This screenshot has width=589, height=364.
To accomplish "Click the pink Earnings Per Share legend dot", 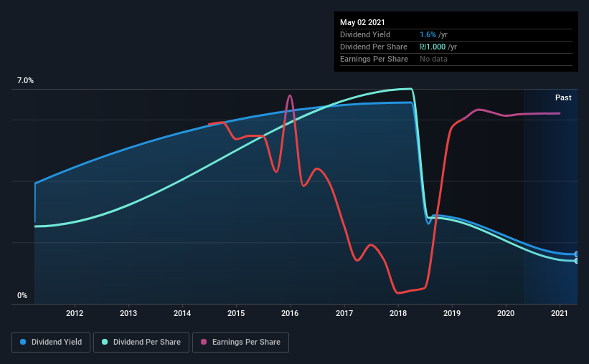I will [204, 342].
